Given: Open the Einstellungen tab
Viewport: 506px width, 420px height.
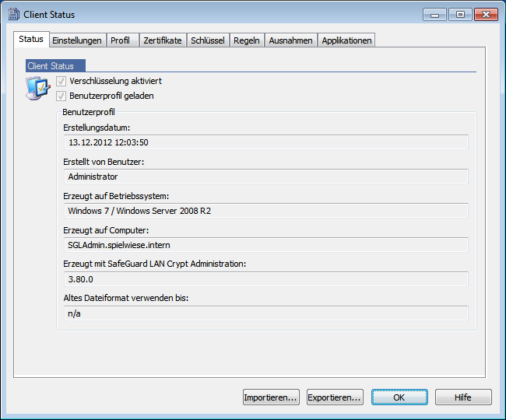Looking at the screenshot, I should pyautogui.click(x=77, y=40).
